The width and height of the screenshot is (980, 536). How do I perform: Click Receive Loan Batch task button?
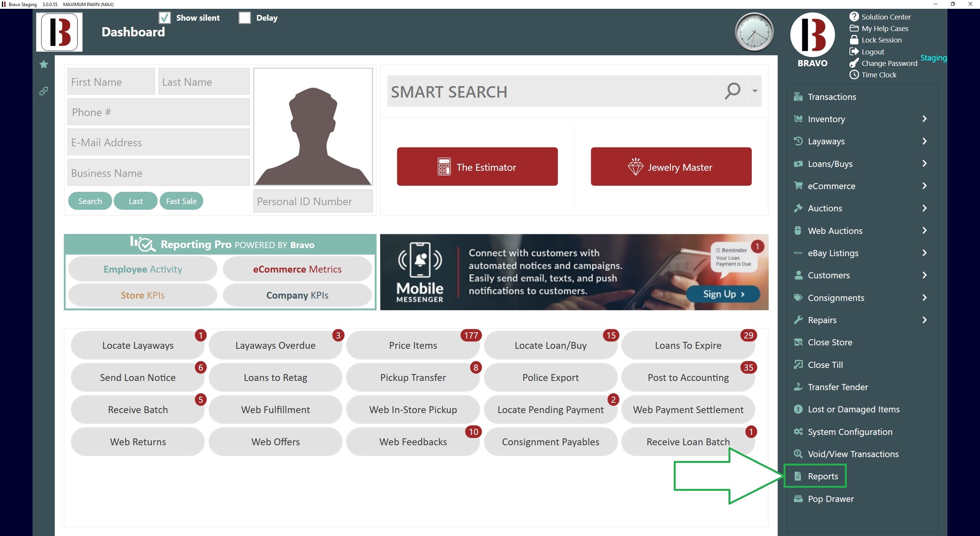click(688, 442)
